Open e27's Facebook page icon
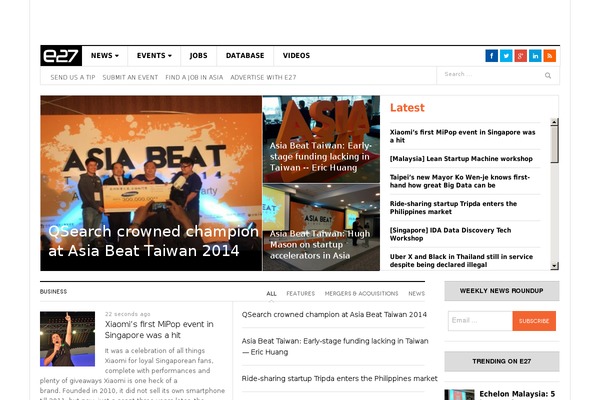The height and width of the screenshot is (400, 600). [x=492, y=56]
